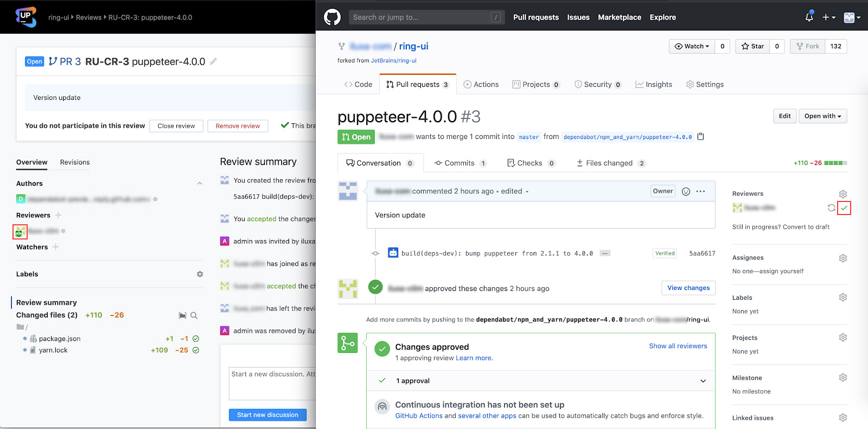
Task: Add a watcher with plus icon
Action: tap(55, 247)
